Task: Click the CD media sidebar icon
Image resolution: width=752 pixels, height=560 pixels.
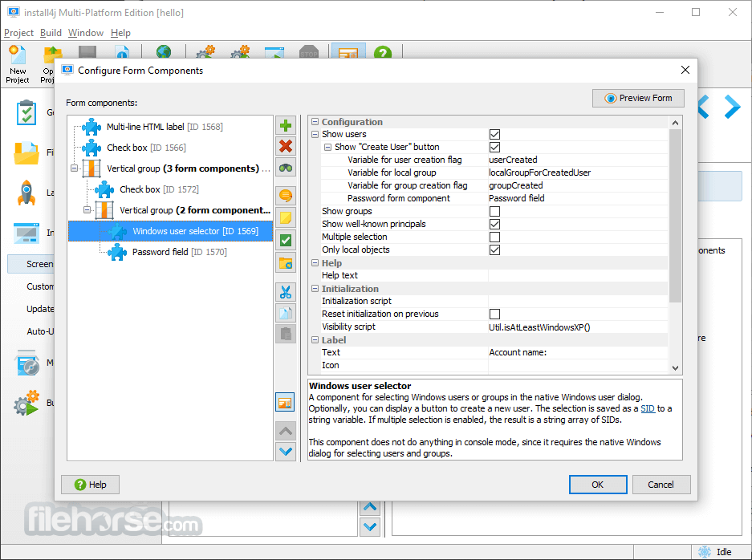Action: tap(27, 363)
